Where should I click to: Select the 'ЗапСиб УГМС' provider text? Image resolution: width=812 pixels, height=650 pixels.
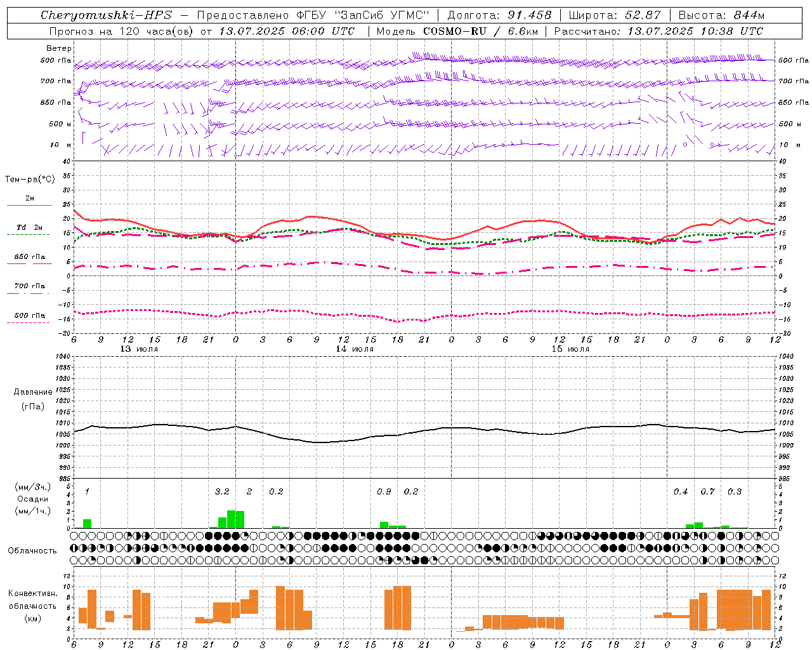tap(382, 15)
